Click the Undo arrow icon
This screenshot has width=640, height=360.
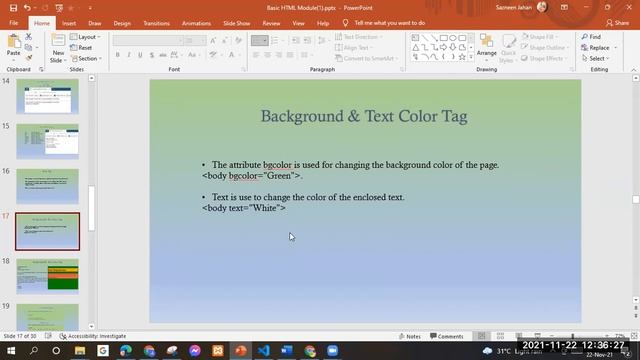[27, 8]
